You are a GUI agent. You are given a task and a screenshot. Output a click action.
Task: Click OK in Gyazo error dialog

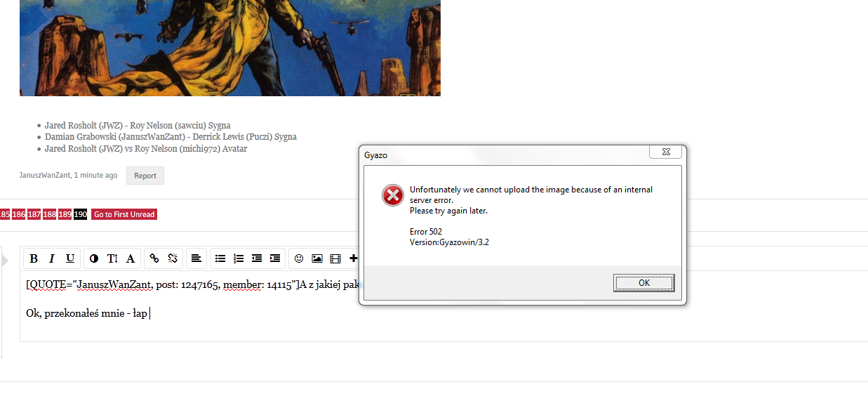click(x=644, y=283)
